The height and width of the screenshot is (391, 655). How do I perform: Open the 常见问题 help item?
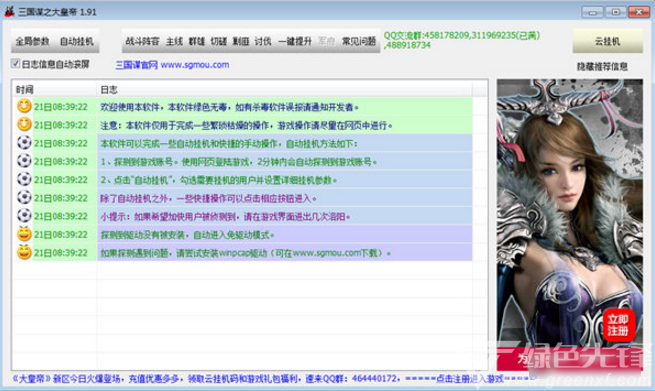point(359,41)
